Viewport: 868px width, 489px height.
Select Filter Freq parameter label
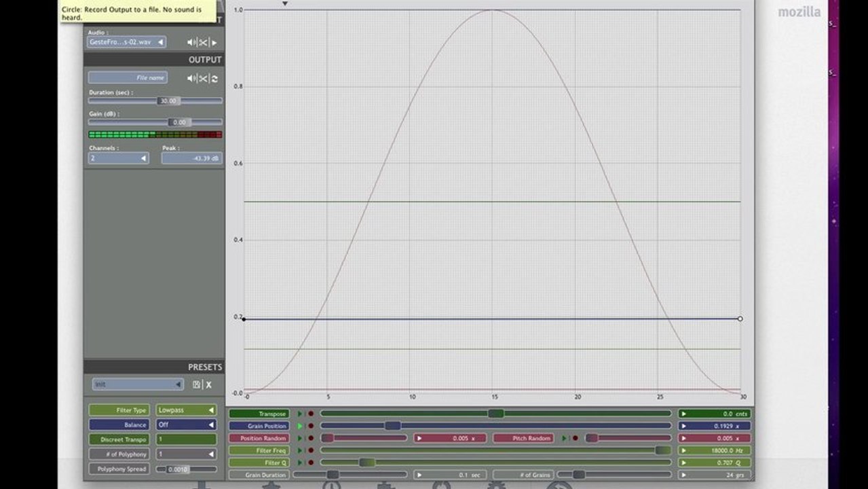[x=259, y=450]
